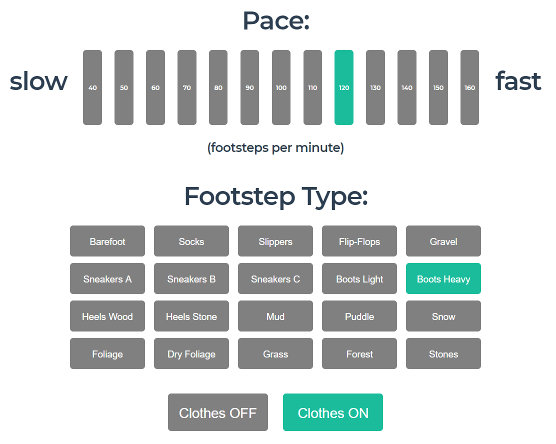This screenshot has height=444, width=556.
Task: Choose Sneakers A footsteps
Action: coord(107,279)
